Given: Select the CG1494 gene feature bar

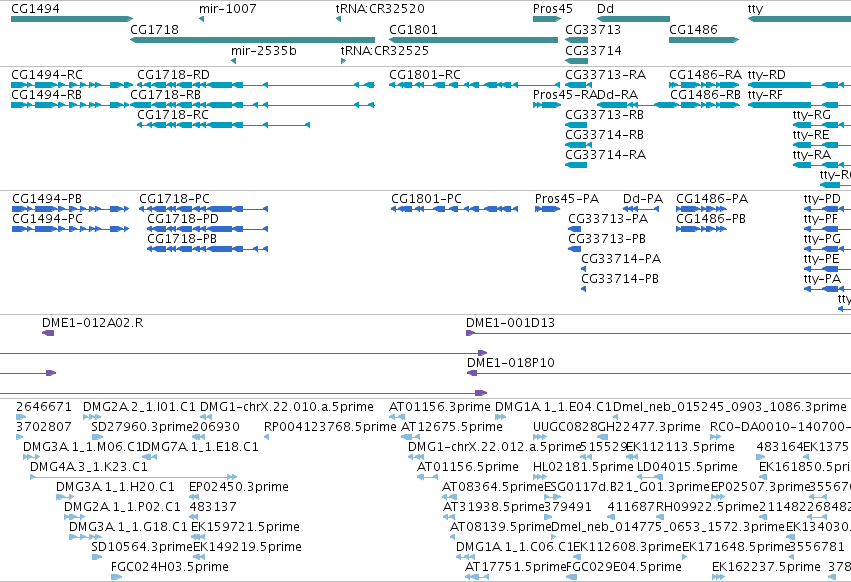Looking at the screenshot, I should click(72, 19).
